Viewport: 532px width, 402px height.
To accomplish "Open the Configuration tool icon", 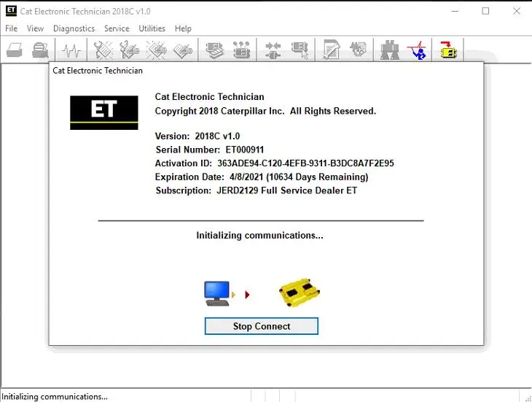I will coord(241,50).
